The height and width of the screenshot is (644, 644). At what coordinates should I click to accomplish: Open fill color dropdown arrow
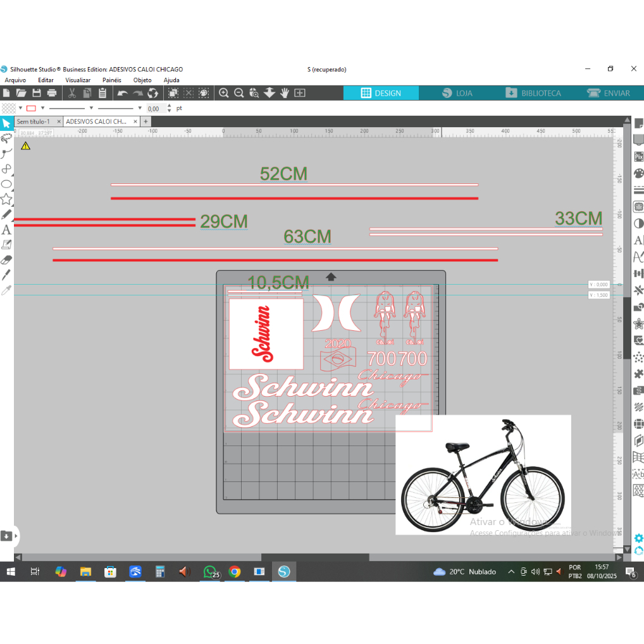point(20,108)
